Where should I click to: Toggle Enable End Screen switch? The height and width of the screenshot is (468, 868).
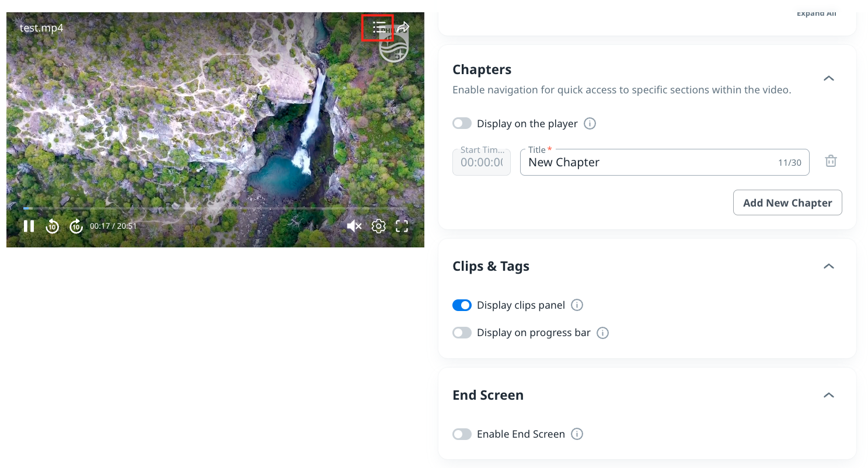(x=462, y=434)
